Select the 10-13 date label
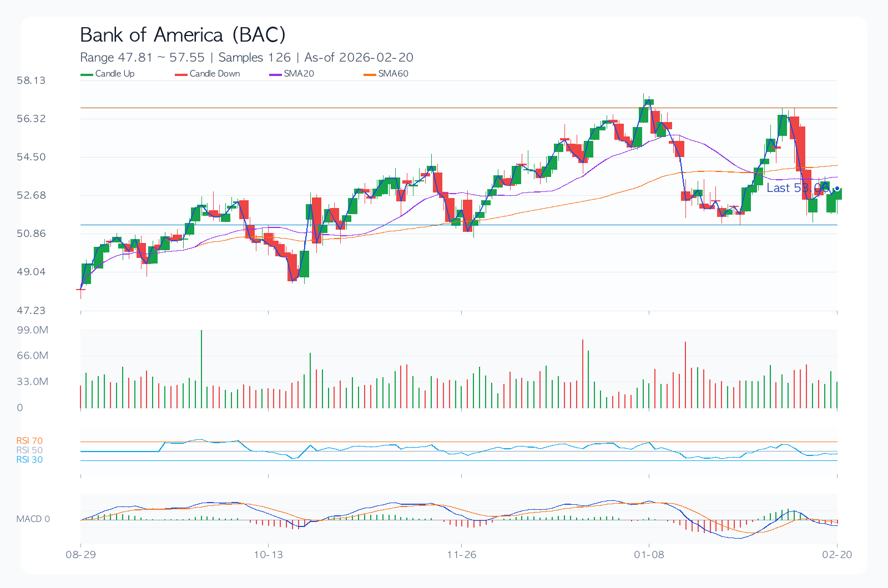The height and width of the screenshot is (588, 888). point(268,555)
